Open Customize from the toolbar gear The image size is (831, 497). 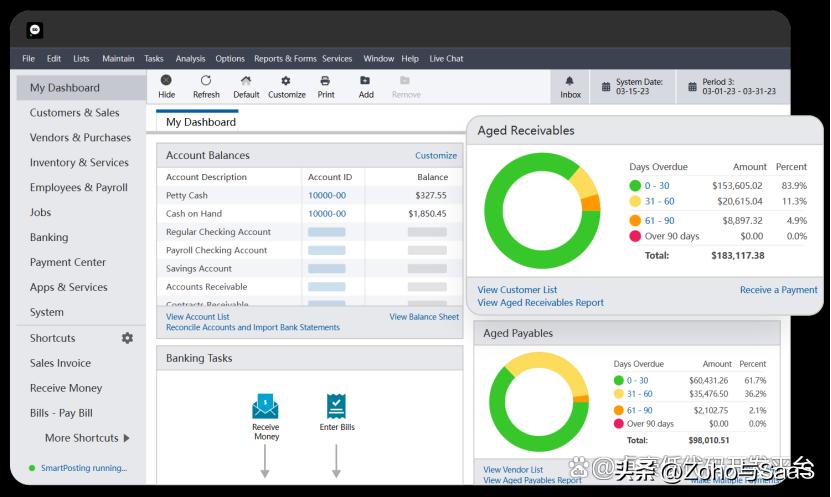pyautogui.click(x=286, y=81)
